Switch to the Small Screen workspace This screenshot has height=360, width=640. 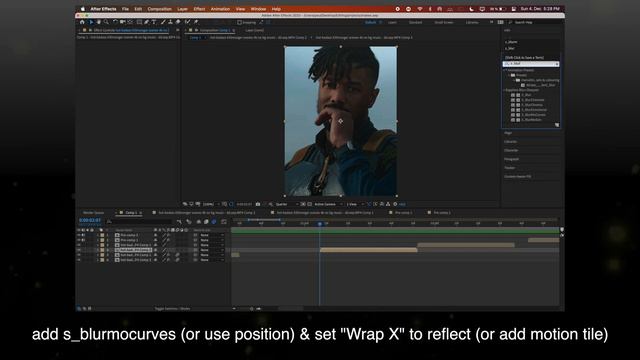(x=444, y=22)
